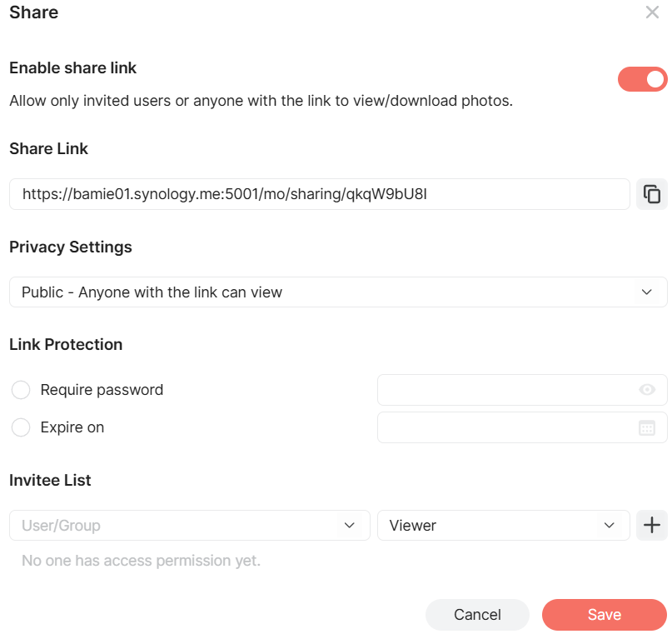Image resolution: width=672 pixels, height=634 pixels.
Task: Expand the User/Group selection box
Action: point(189,526)
